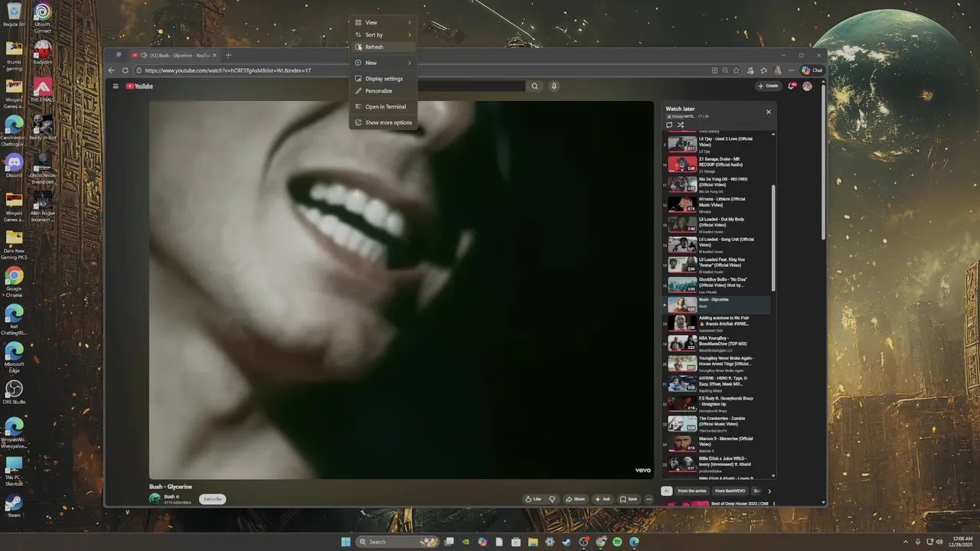Viewport: 980px width, 551px height.
Task: Click the YouTube search magnifier button
Action: pos(535,86)
